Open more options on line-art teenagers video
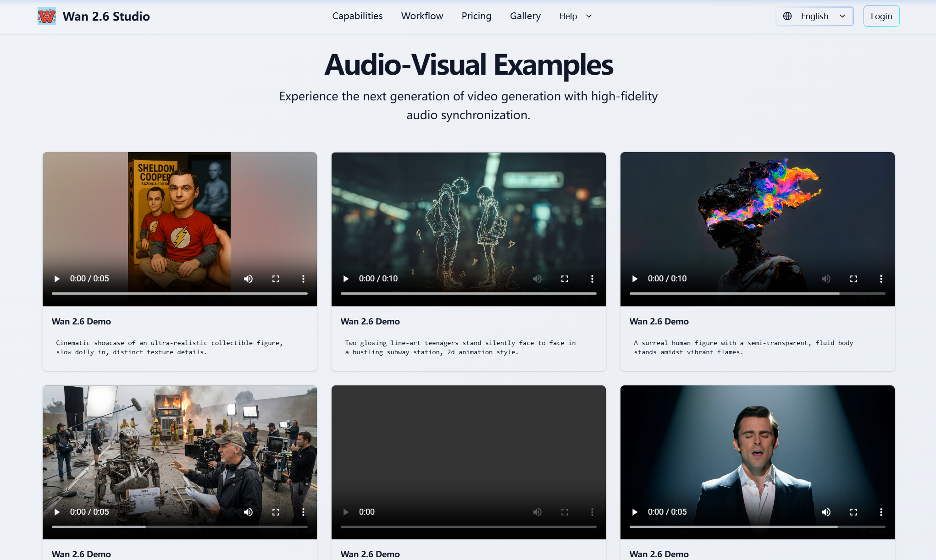 click(x=592, y=279)
